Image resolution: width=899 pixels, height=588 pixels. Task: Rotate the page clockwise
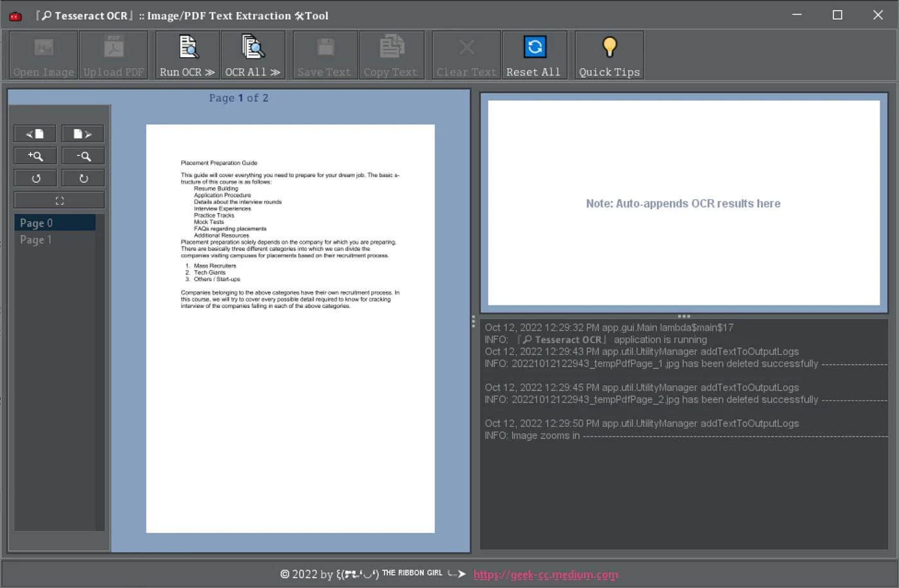pyautogui.click(x=83, y=178)
